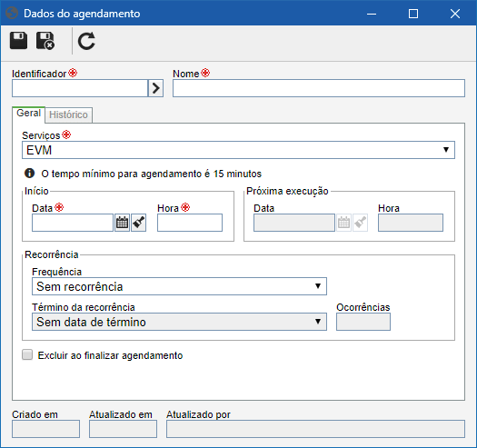Viewport: 477px width, 448px height.
Task: Switch to the Histórico tab
Action: click(68, 114)
